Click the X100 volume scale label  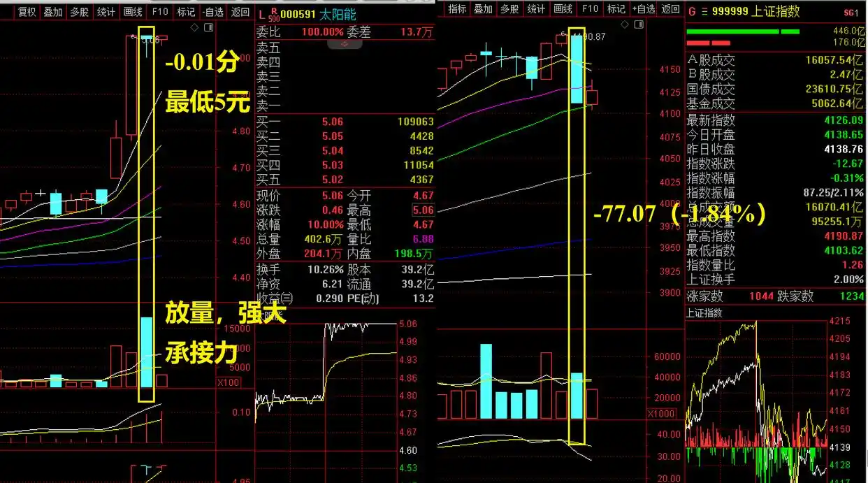tap(228, 382)
